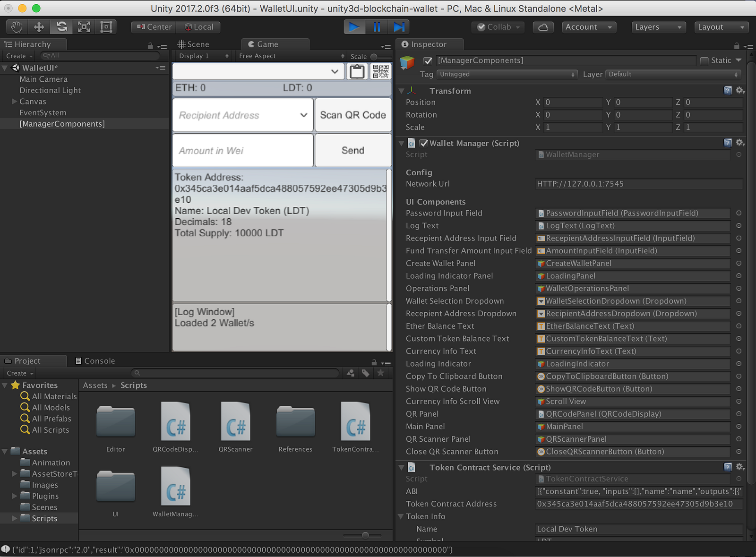Toggle the Inspector lock icon
Viewport: 756px width, 557px height.
[736, 46]
